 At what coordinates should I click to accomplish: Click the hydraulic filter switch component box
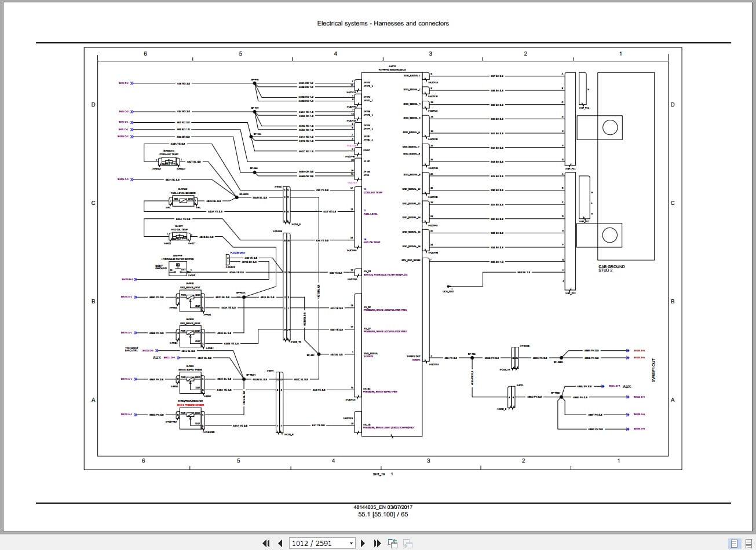(x=177, y=267)
